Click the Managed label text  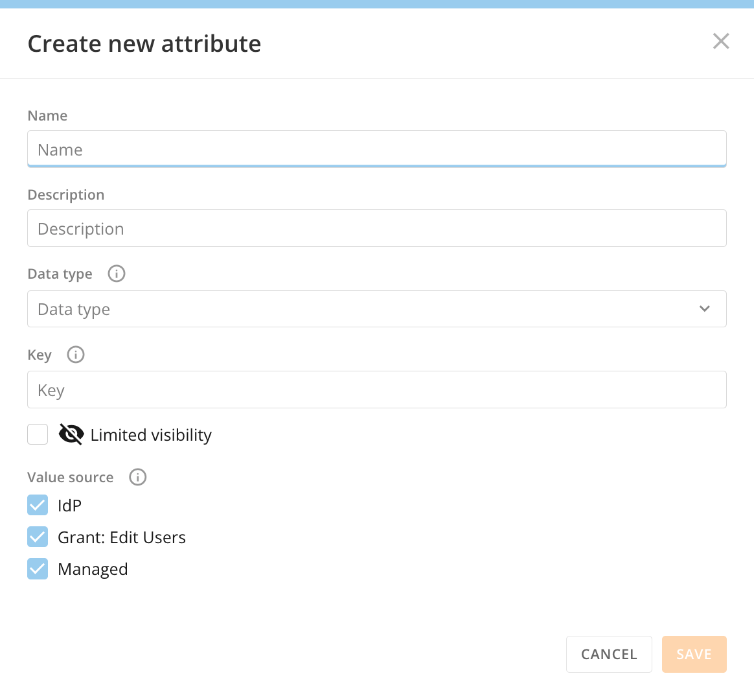pyautogui.click(x=93, y=569)
